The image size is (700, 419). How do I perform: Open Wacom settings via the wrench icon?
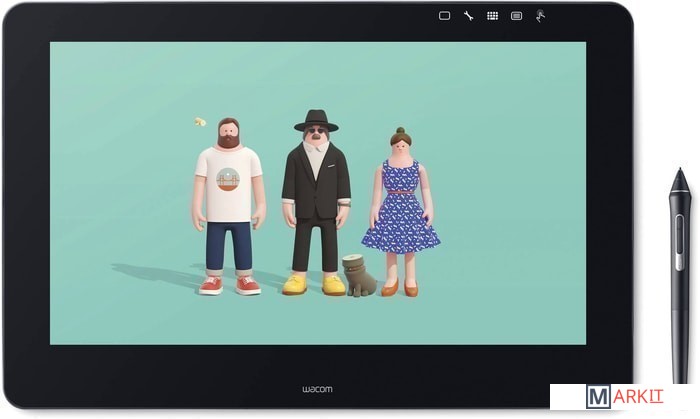(468, 16)
